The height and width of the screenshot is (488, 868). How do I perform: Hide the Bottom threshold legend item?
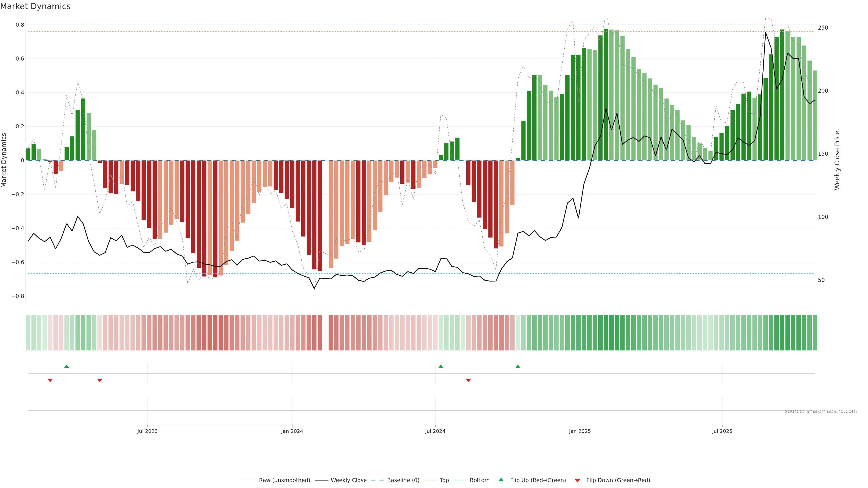pyautogui.click(x=479, y=480)
